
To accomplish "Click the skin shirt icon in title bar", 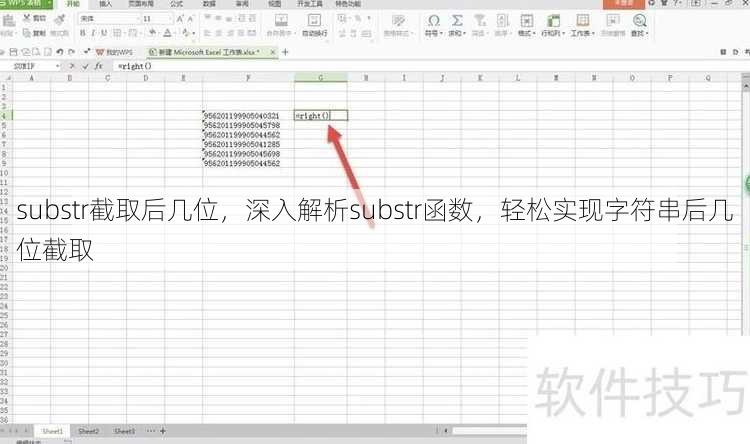I will coord(664,3).
